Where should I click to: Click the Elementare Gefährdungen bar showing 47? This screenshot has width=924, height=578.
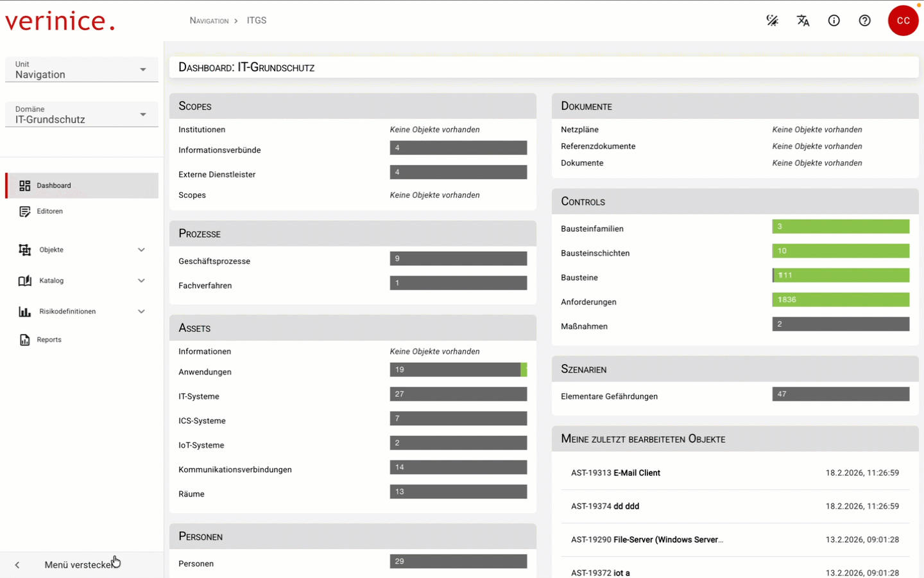tap(841, 394)
